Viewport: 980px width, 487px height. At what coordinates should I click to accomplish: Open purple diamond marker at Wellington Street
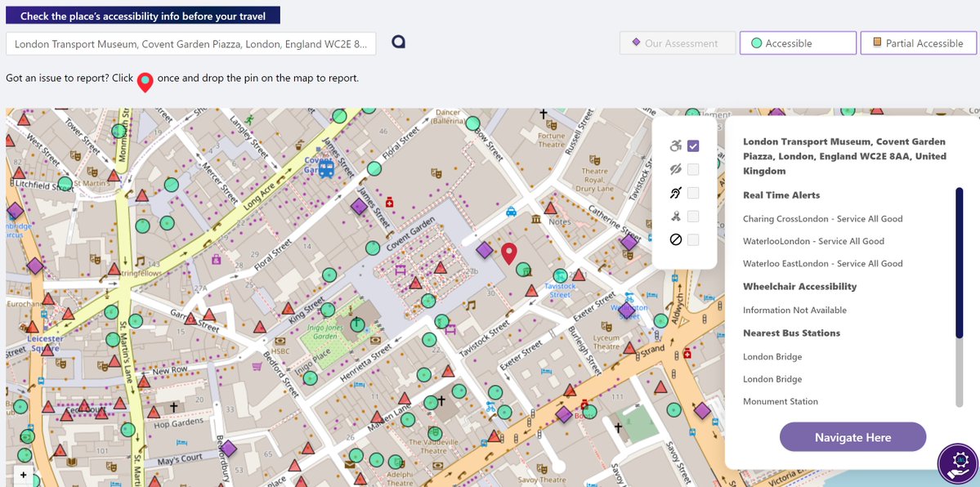click(627, 310)
